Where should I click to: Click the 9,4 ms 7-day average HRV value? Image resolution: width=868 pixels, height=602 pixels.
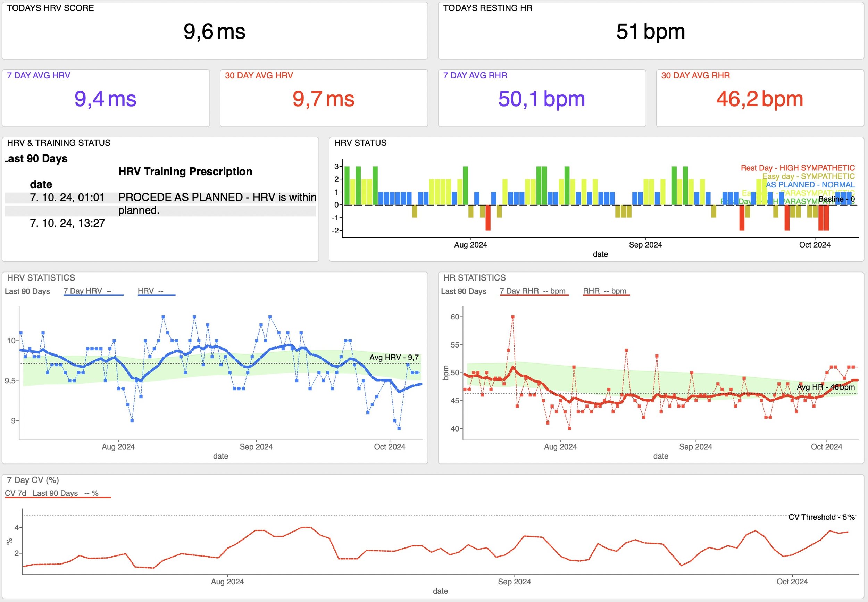[x=105, y=99]
